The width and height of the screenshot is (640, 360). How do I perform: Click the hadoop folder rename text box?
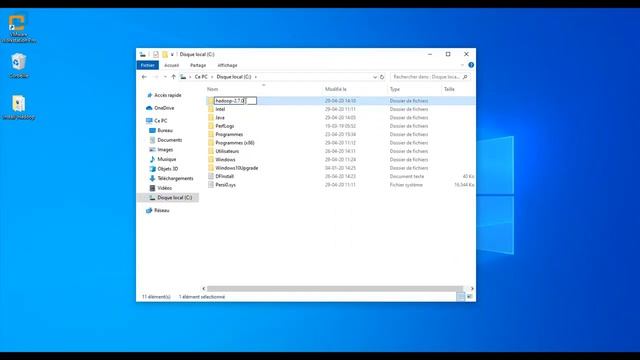235,100
